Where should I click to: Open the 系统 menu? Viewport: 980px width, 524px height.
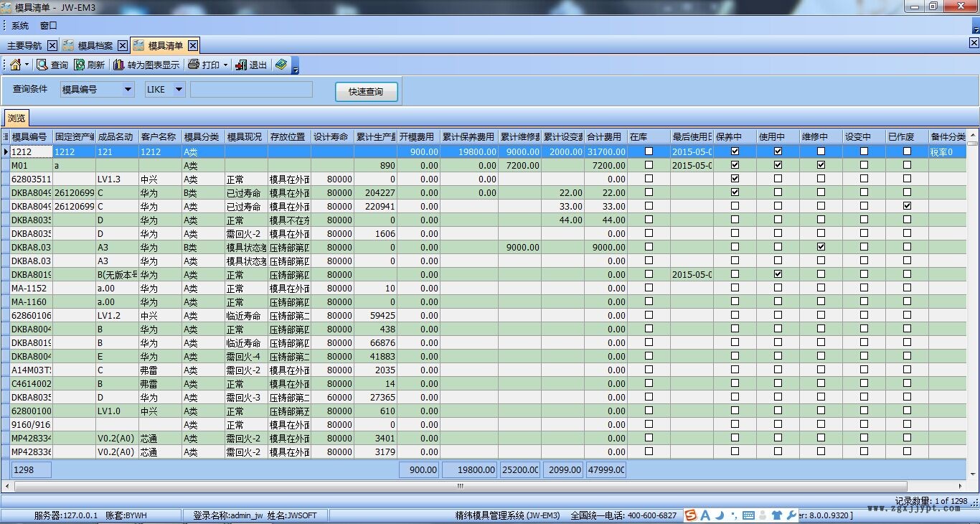click(20, 25)
